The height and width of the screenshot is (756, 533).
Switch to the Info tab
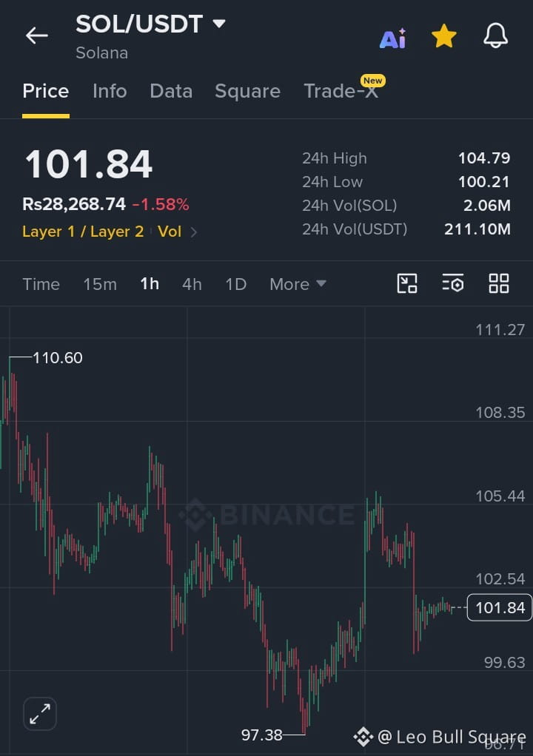coord(110,91)
